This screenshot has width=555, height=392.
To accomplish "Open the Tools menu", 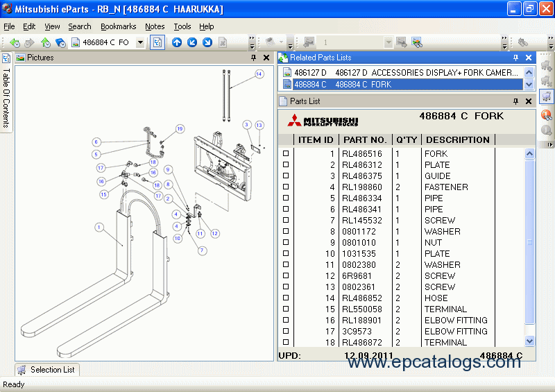I will point(182,26).
